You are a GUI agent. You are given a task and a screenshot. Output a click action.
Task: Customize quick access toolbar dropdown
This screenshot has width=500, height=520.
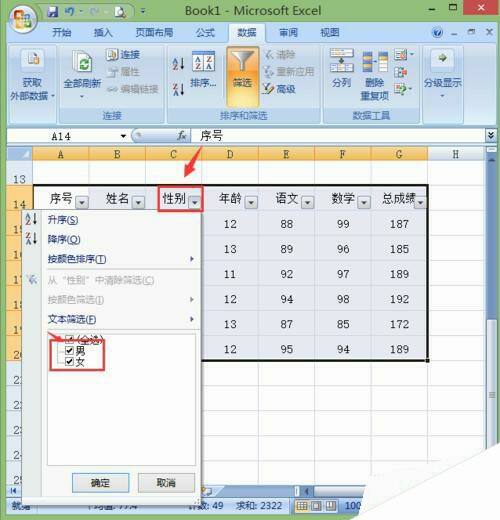pyautogui.click(x=143, y=12)
